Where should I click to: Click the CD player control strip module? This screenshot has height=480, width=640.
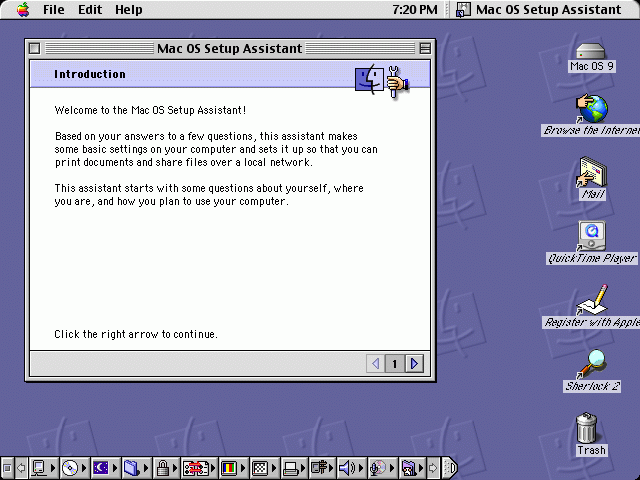69,467
